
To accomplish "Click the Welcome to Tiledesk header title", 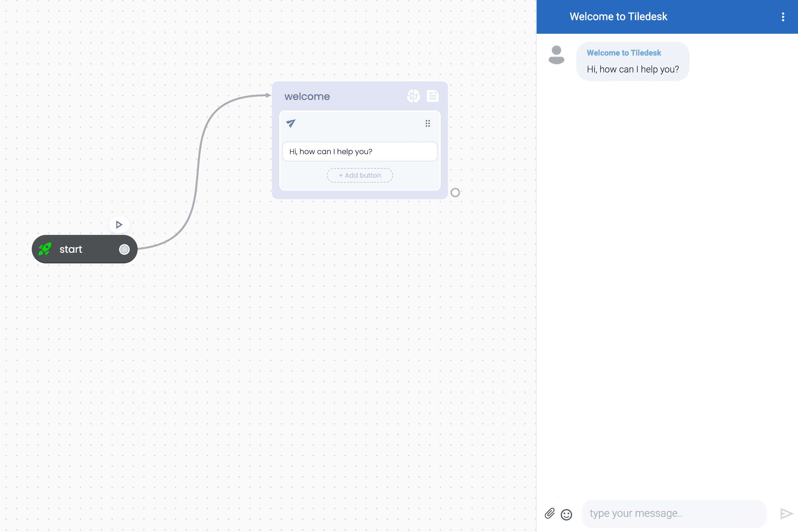I will 618,17.
